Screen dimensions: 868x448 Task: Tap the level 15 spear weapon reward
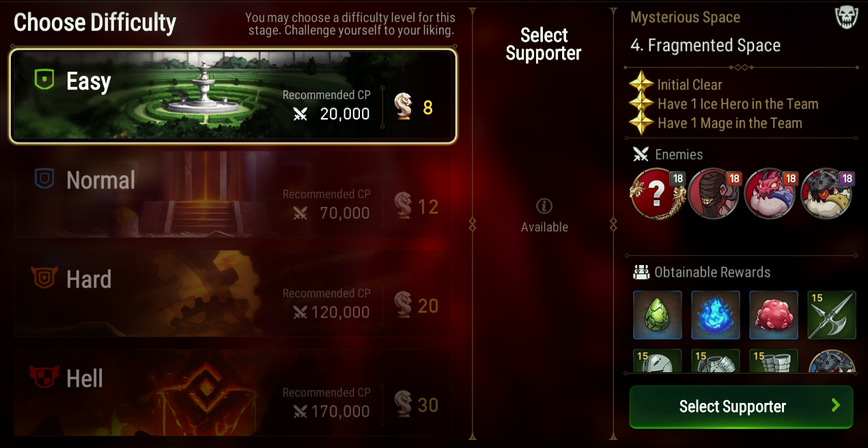pos(832,315)
